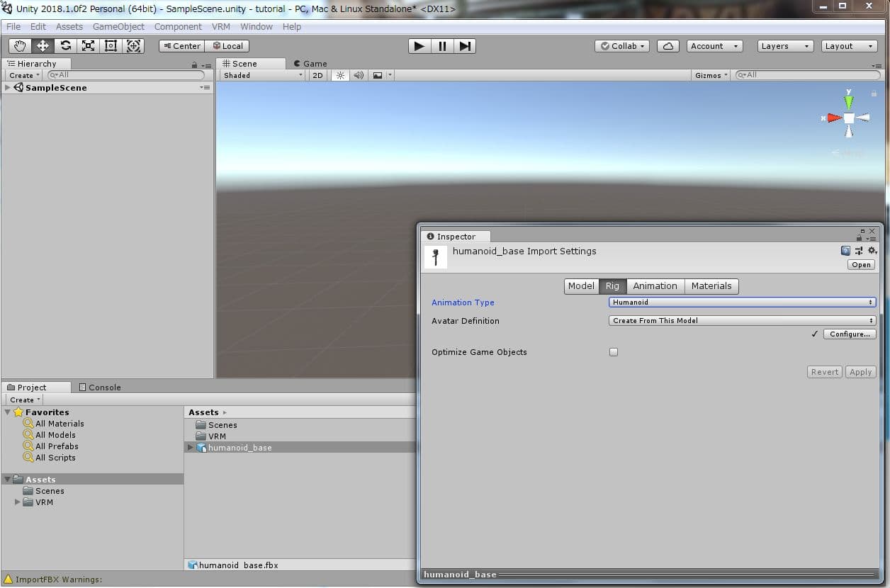The image size is (890, 588).
Task: Toggle 2D scene view mode
Action: [317, 75]
